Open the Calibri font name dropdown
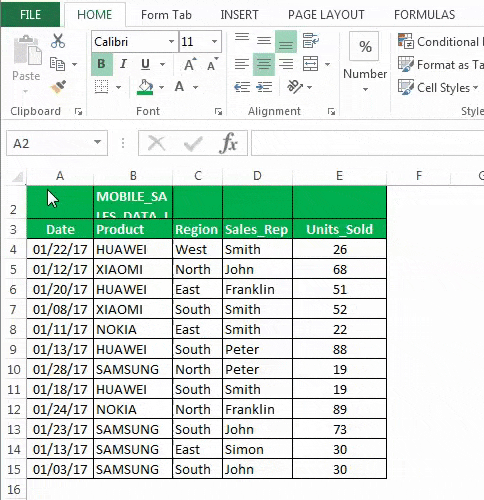484x500 pixels. coord(171,41)
